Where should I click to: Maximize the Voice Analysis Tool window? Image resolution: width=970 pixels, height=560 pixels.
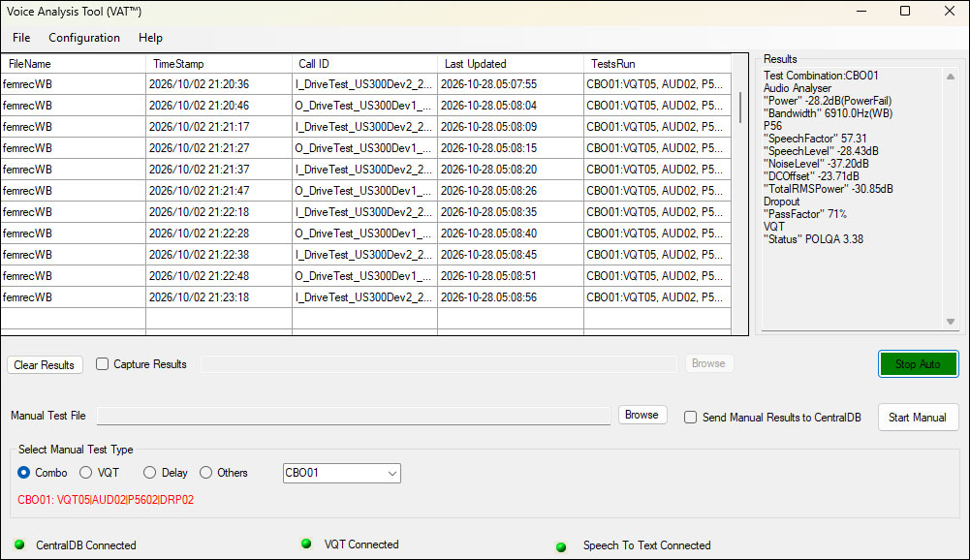coord(905,11)
